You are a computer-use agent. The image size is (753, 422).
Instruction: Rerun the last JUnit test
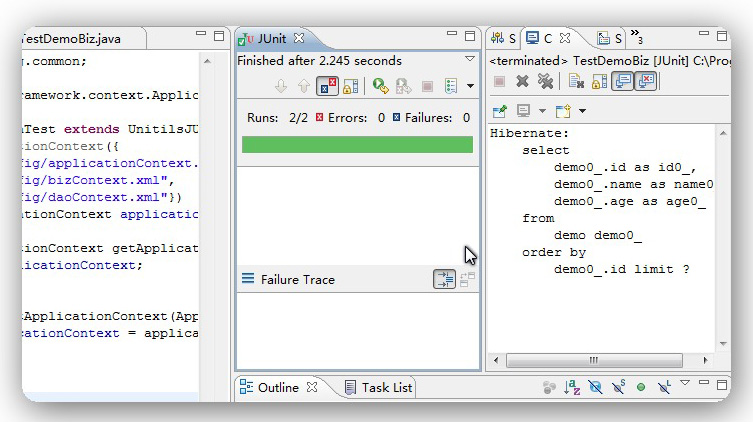[x=380, y=87]
